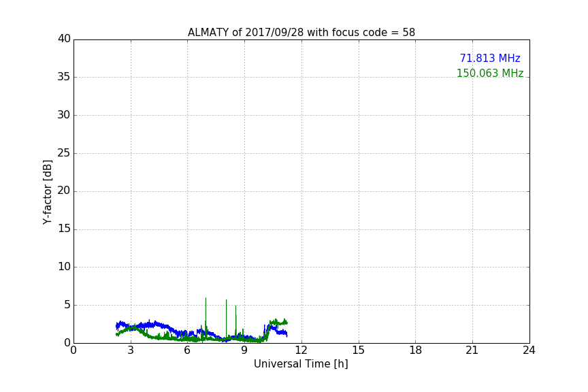Image resolution: width=588 pixels, height=392 pixels.
Task: Click the x-axis tick label 3
Action: pos(131,350)
